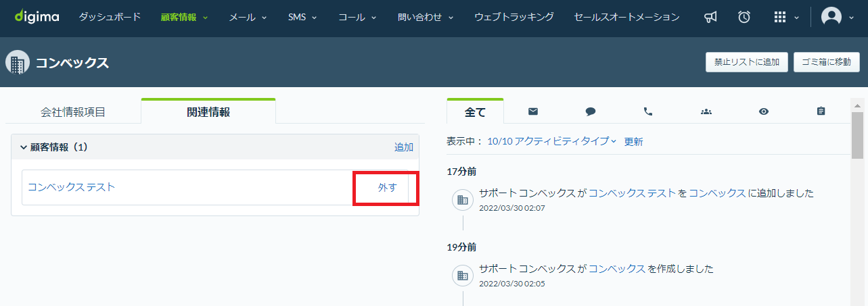The image size is (868, 306).
Task: Click the 2022/03/30 02:07 timestamp
Action: pyautogui.click(x=511, y=208)
